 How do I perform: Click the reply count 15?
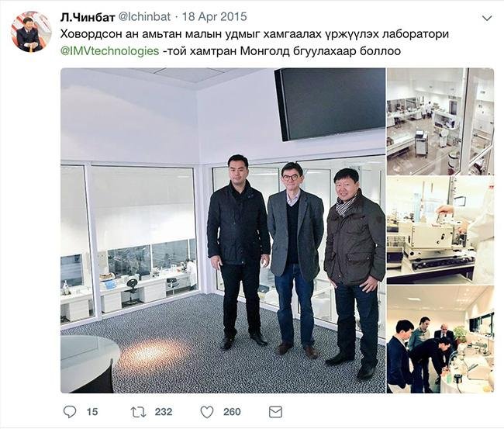[92, 412]
